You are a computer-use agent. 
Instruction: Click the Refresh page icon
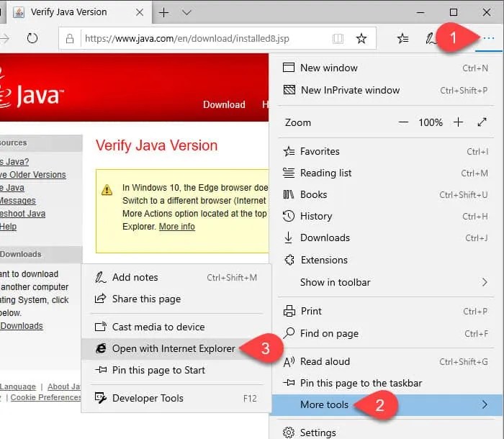pyautogui.click(x=32, y=39)
